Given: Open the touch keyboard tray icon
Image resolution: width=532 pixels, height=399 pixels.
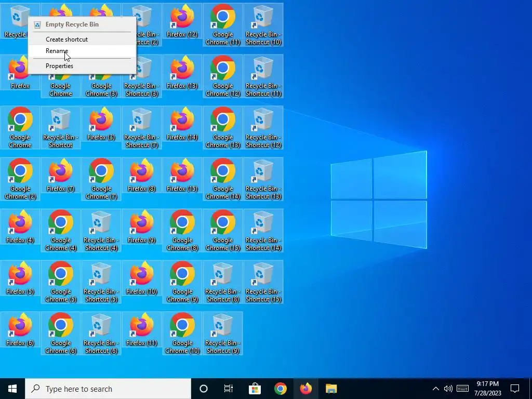Looking at the screenshot, I should pyautogui.click(x=462, y=389).
